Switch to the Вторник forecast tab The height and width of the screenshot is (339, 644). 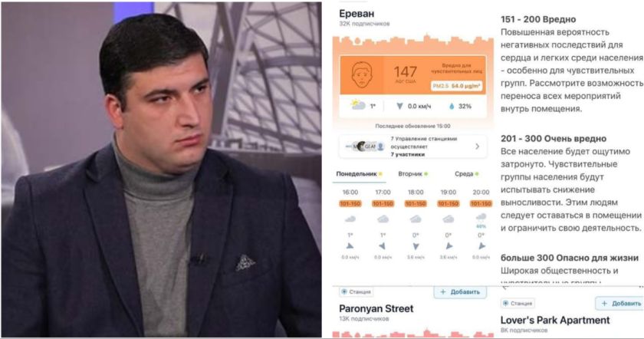(412, 174)
